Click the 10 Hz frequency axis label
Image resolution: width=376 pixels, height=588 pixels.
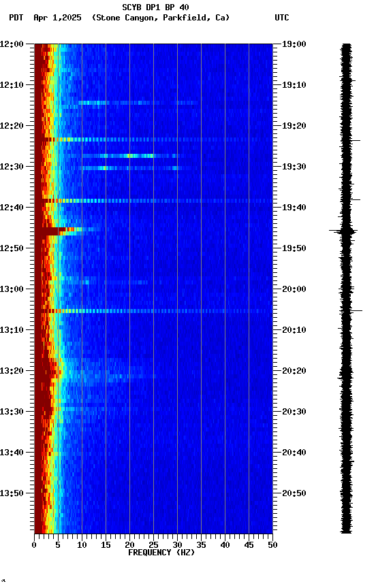(82, 545)
